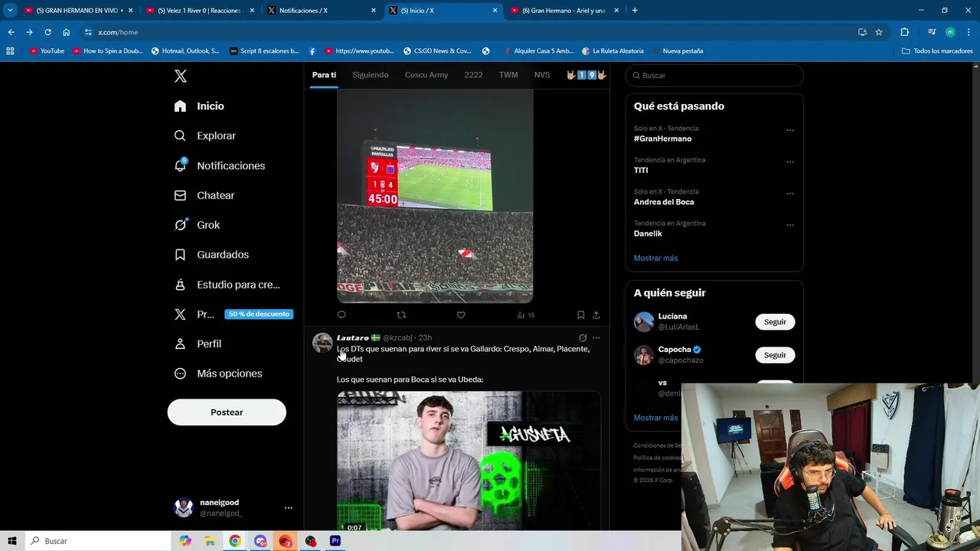Open options for Andrea del Boca trend
Image resolution: width=980 pixels, height=551 pixels.
789,194
